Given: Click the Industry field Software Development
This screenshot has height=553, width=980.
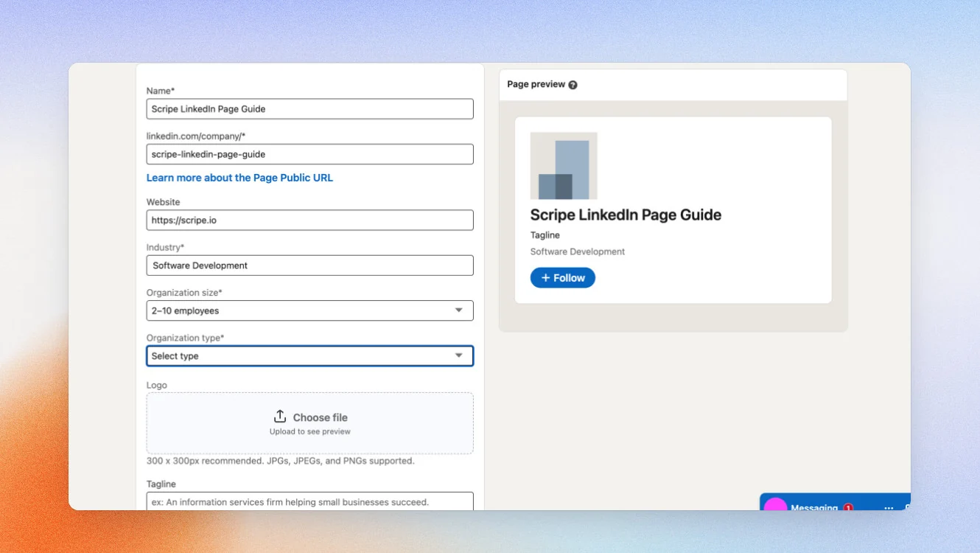Looking at the screenshot, I should pyautogui.click(x=309, y=265).
